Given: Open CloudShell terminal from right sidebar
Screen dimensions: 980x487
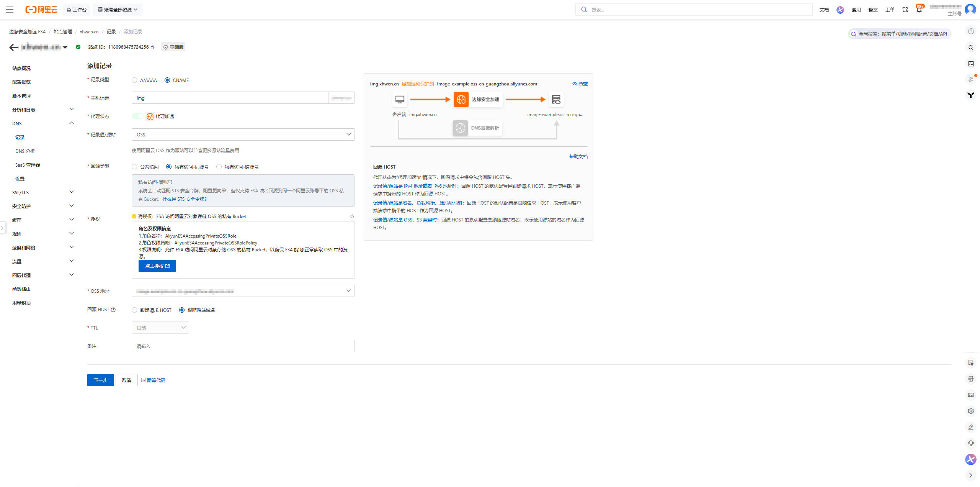Looking at the screenshot, I should [x=971, y=395].
